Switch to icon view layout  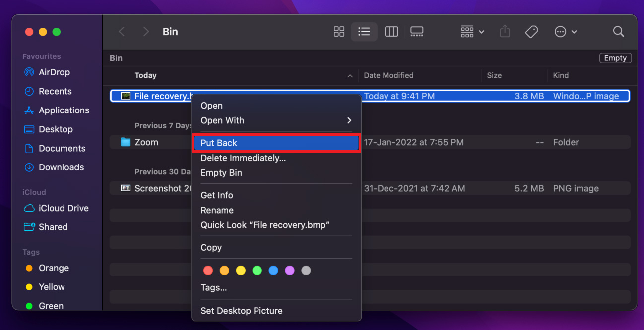339,31
